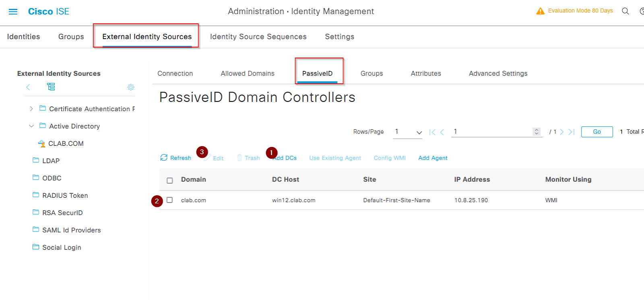Image resolution: width=644 pixels, height=300 pixels.
Task: Click the Trash toolbar button
Action: click(248, 158)
